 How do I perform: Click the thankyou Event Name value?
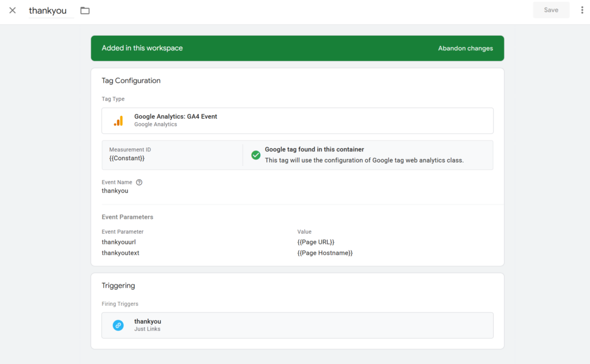115,191
